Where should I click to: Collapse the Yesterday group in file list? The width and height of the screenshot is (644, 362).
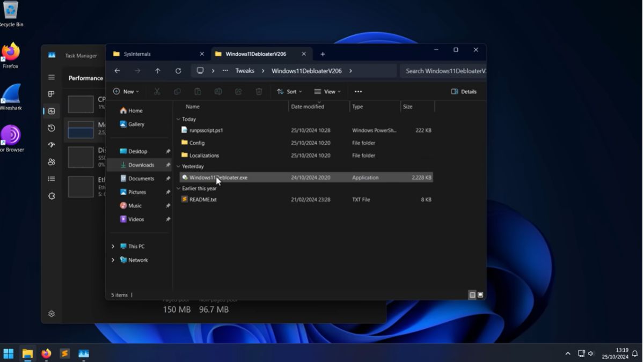178,166
